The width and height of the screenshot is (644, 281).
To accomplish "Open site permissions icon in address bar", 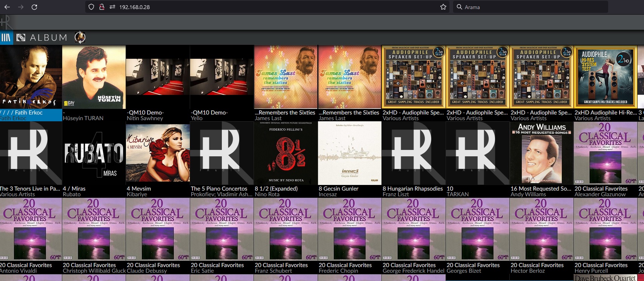I will [x=112, y=7].
